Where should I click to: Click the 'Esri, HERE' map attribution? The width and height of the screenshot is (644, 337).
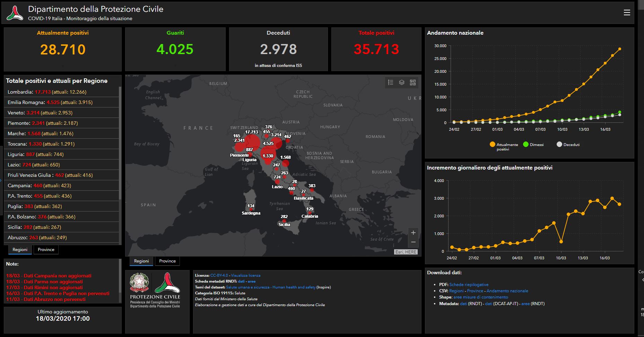(x=406, y=252)
